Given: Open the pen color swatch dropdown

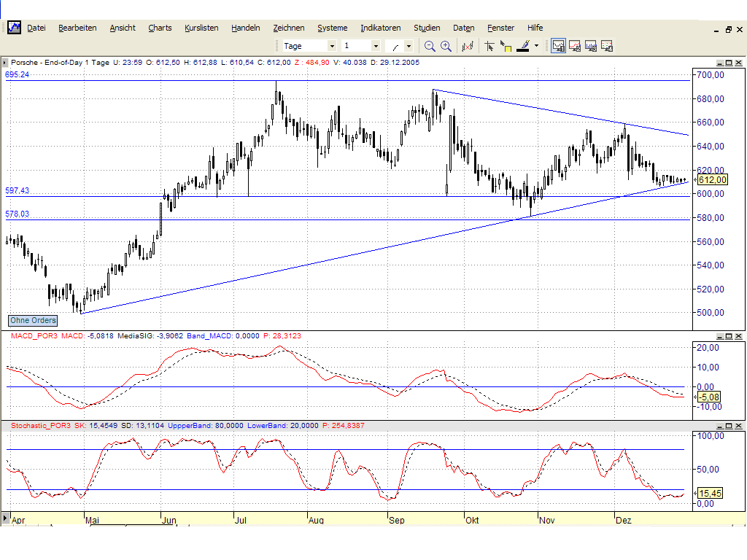Looking at the screenshot, I should [x=536, y=45].
